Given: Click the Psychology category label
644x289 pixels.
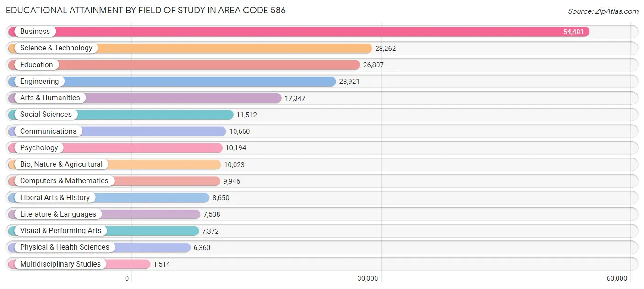Looking at the screenshot, I should pyautogui.click(x=39, y=147).
